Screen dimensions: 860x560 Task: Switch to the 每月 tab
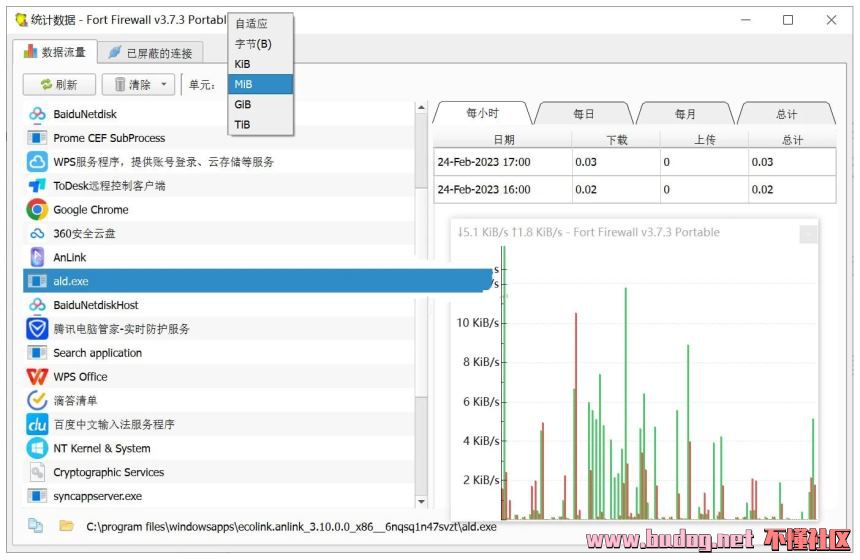point(685,114)
